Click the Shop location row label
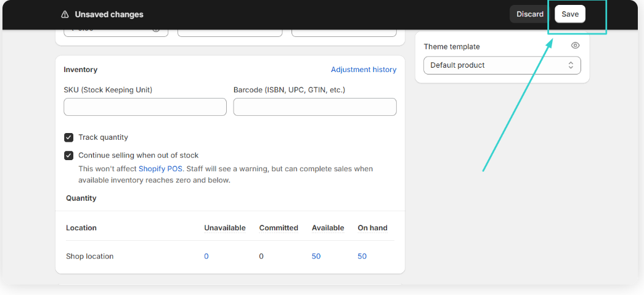The image size is (644, 295). (x=89, y=256)
